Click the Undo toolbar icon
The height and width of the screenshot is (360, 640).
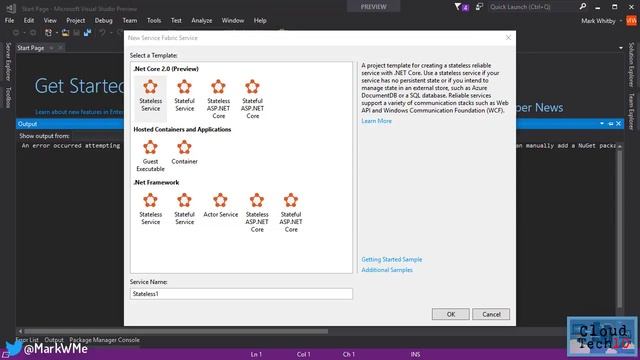point(102,33)
